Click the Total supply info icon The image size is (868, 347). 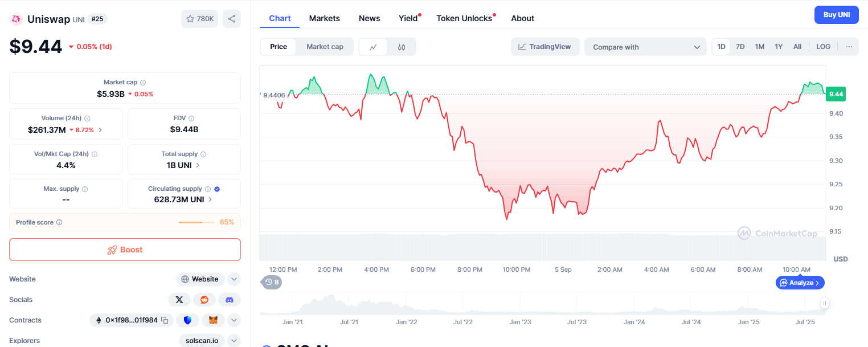[x=203, y=154]
